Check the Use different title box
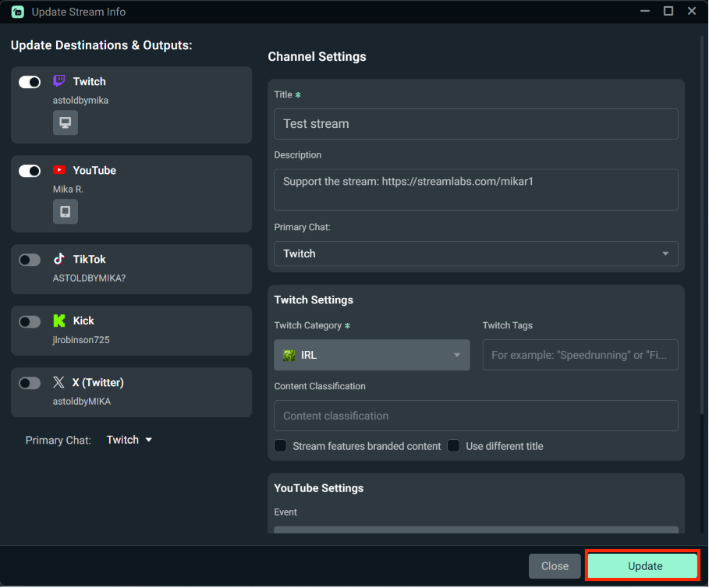 click(x=453, y=445)
